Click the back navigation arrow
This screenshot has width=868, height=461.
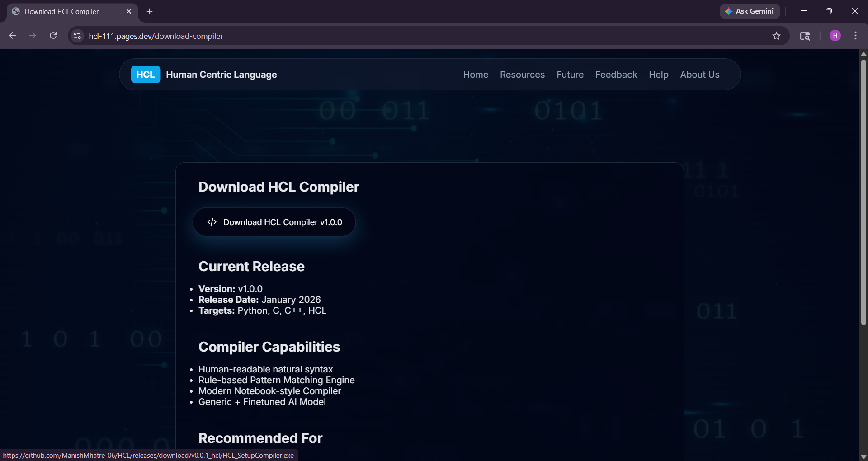12,36
